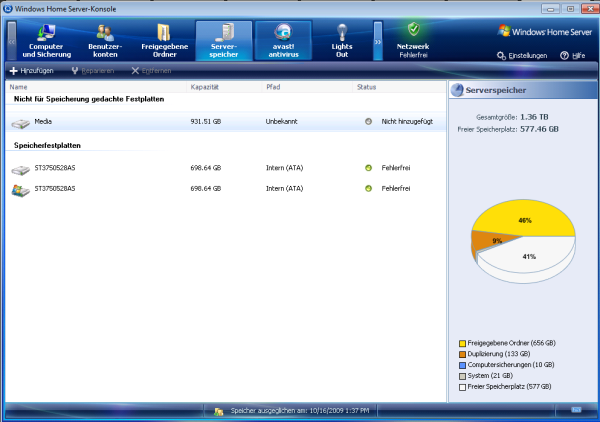The image size is (600, 422).
Task: Open Einstellungen settings
Action: tap(522, 56)
